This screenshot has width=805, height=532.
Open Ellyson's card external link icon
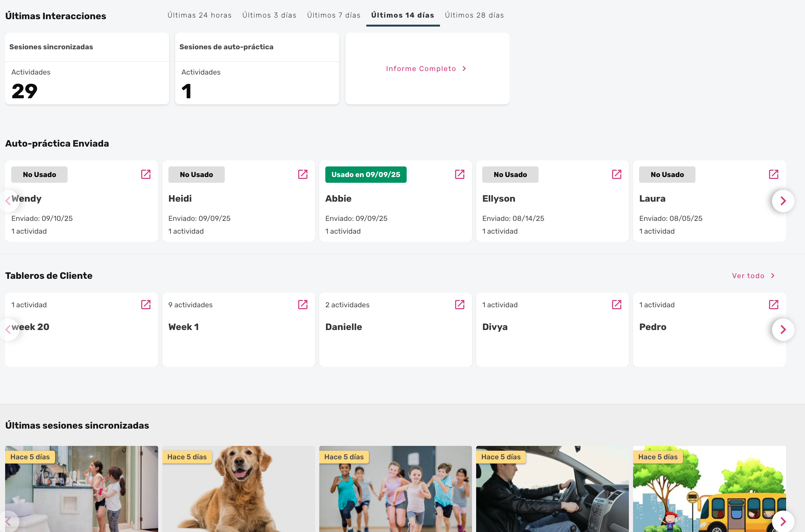tap(616, 174)
